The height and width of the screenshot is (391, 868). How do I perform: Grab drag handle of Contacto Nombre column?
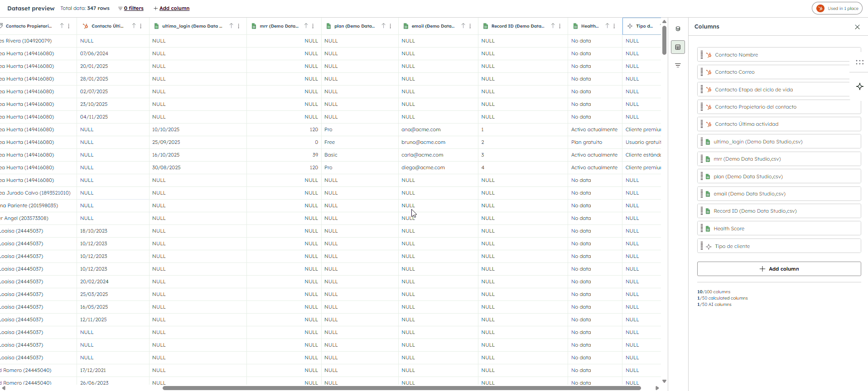(x=702, y=55)
